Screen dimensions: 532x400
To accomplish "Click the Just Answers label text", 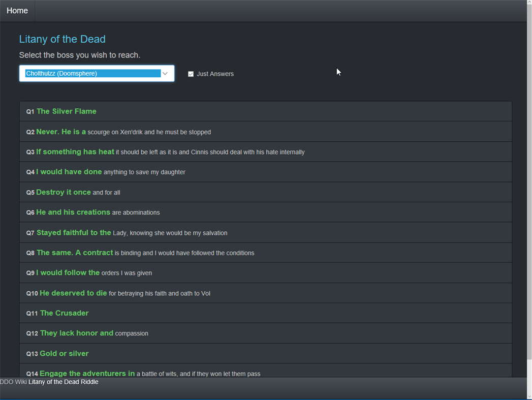I will pyautogui.click(x=215, y=74).
